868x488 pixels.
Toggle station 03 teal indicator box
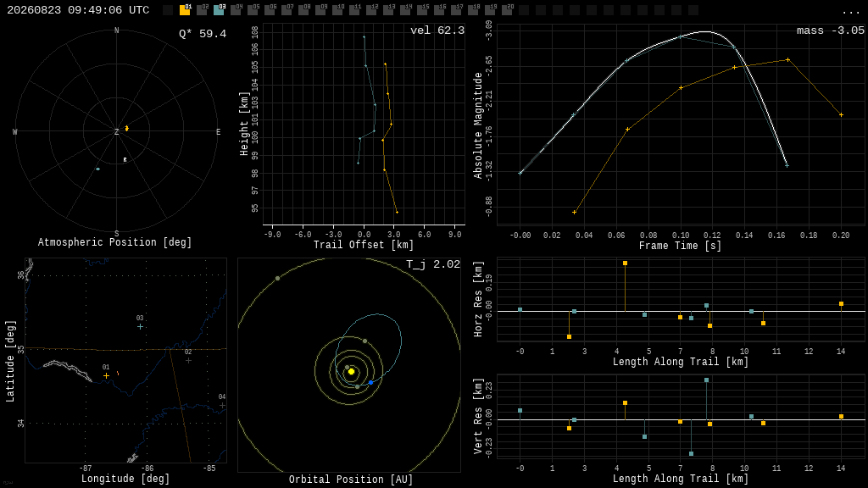tap(219, 9)
